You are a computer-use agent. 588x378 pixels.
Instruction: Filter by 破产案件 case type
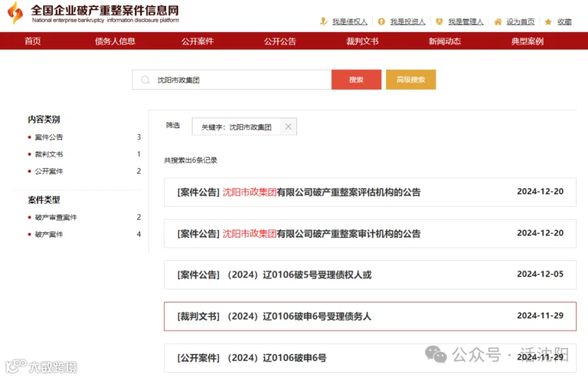(x=49, y=234)
